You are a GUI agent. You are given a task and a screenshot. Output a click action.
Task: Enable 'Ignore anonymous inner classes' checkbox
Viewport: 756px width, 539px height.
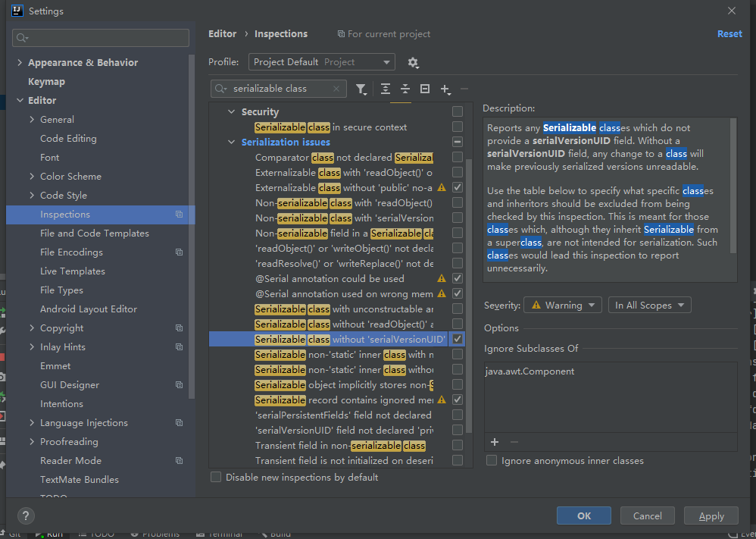[492, 460]
